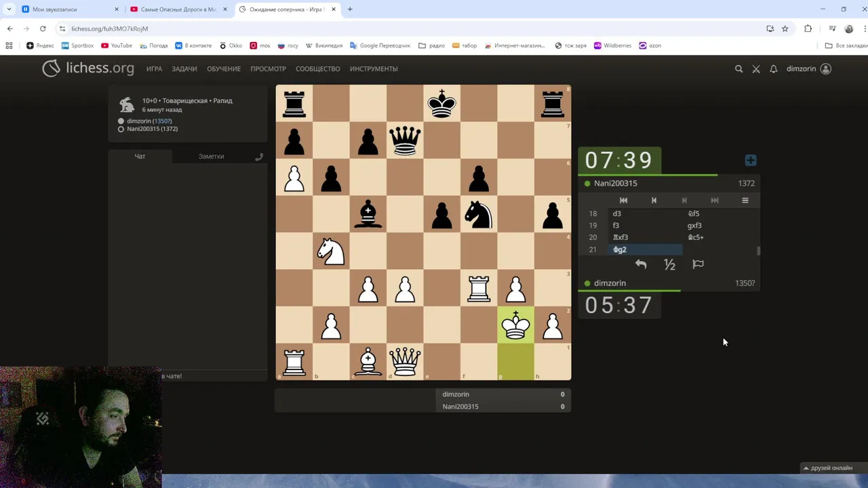Step back one move button
The height and width of the screenshot is (488, 868).
654,200
